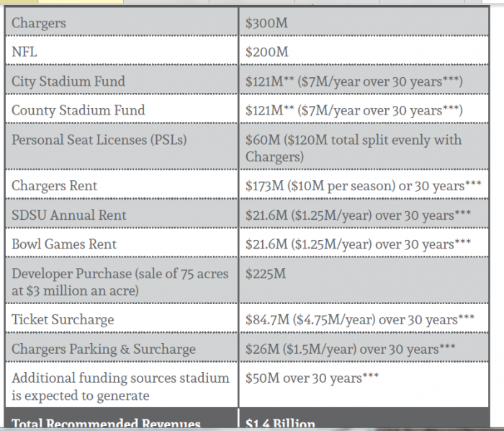Click the Chargers Parking & Surcharge label
The height and width of the screenshot is (431, 504).
tap(104, 349)
